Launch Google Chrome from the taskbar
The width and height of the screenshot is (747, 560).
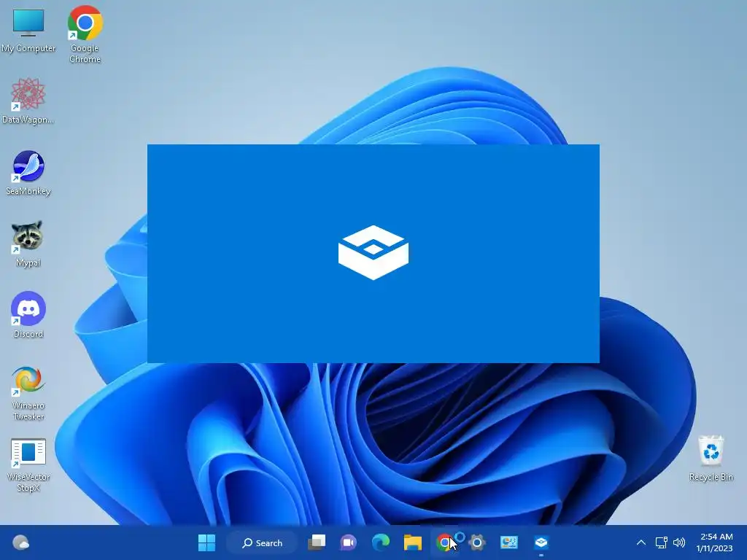(x=444, y=542)
